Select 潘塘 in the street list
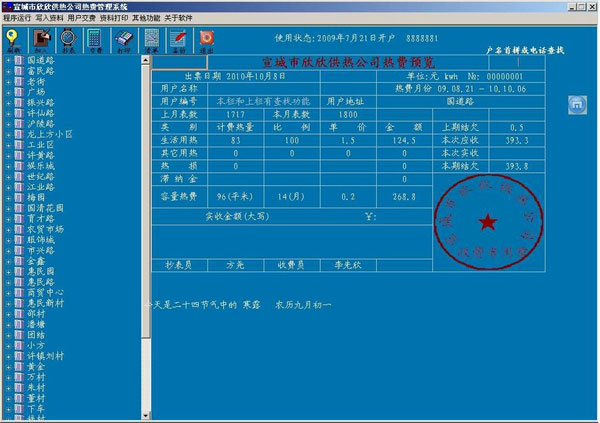This screenshot has width=600, height=423. [36, 324]
